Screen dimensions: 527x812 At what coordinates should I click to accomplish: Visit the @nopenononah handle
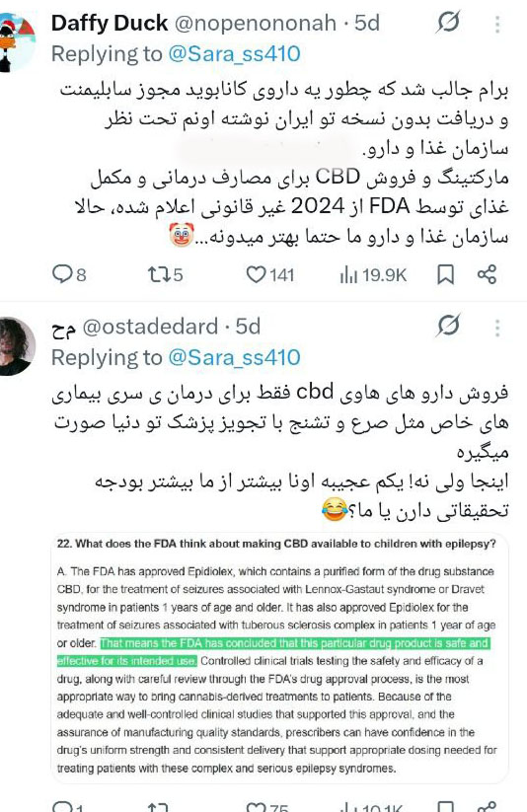tap(256, 24)
